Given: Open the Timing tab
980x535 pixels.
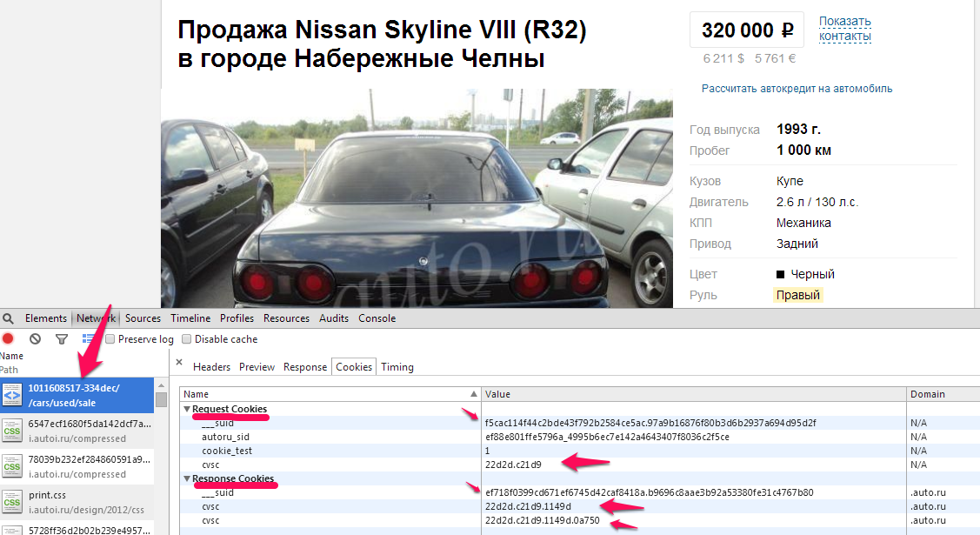Looking at the screenshot, I should (x=397, y=367).
